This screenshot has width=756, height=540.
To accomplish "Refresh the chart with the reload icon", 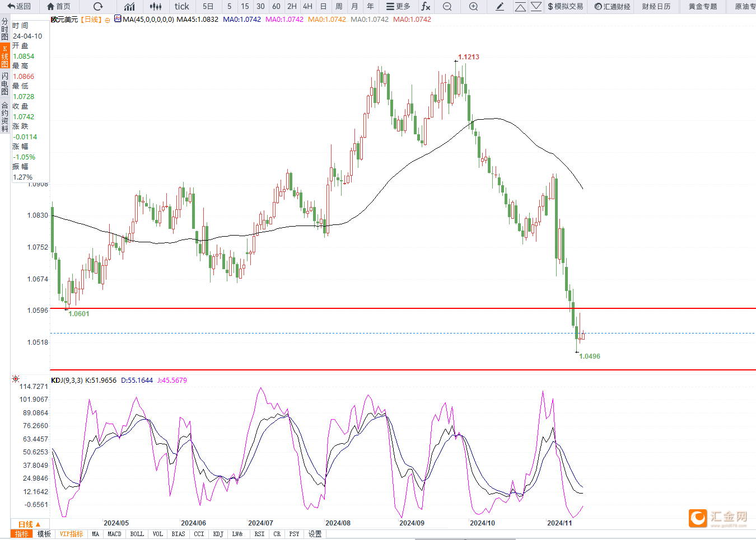I will [98, 6].
